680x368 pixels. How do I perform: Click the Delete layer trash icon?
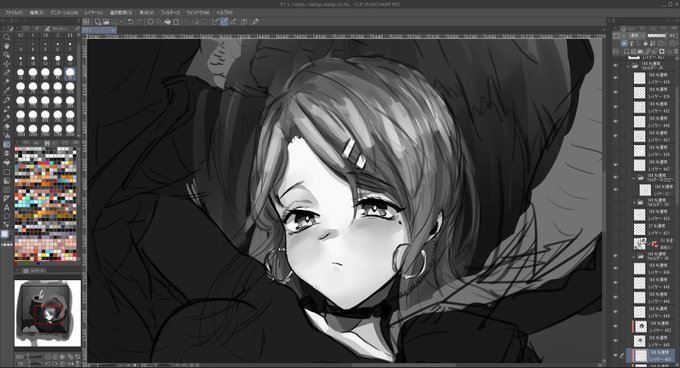pos(675,52)
